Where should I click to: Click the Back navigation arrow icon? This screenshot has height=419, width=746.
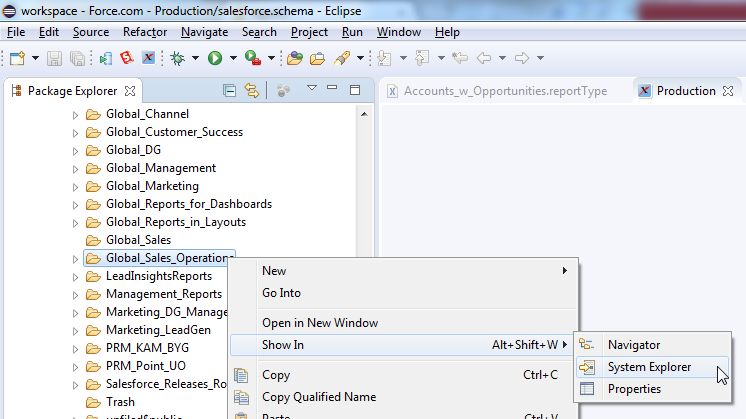pyautogui.click(x=484, y=58)
